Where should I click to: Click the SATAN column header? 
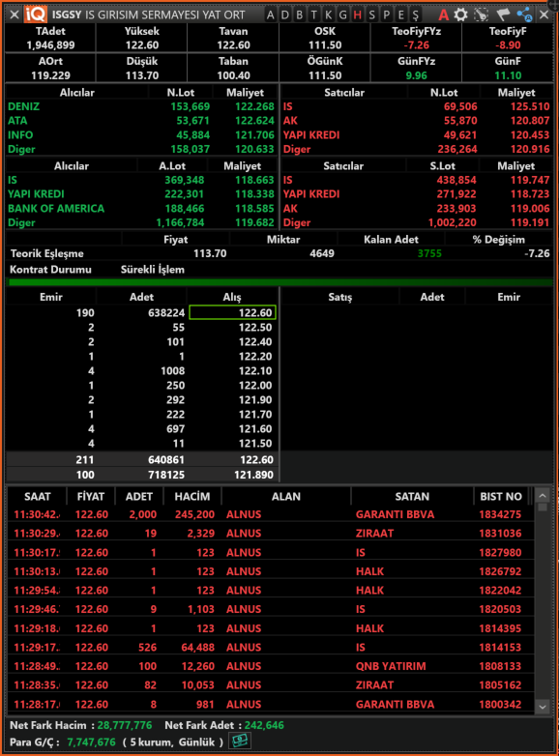[412, 497]
